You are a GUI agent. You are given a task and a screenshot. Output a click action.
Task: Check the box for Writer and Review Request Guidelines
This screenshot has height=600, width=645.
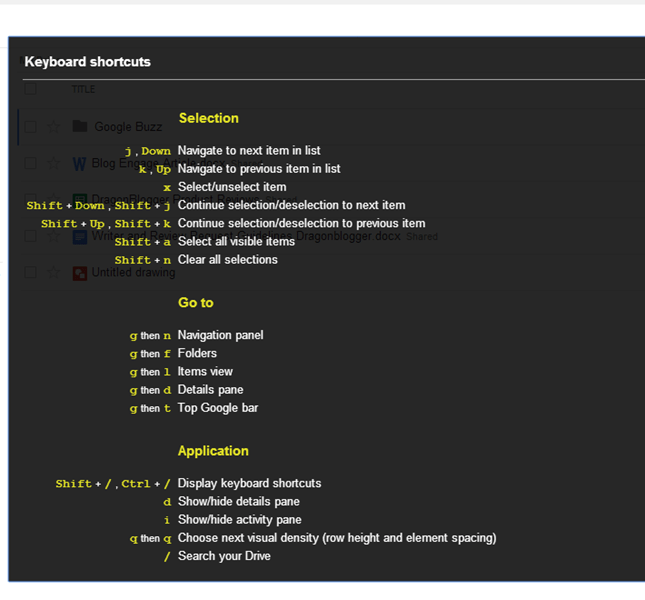tap(30, 236)
